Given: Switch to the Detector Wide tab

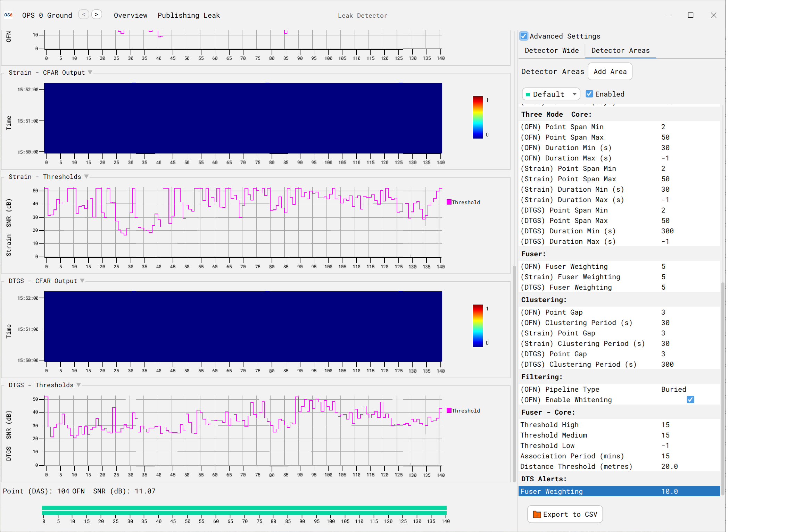Looking at the screenshot, I should pos(552,51).
